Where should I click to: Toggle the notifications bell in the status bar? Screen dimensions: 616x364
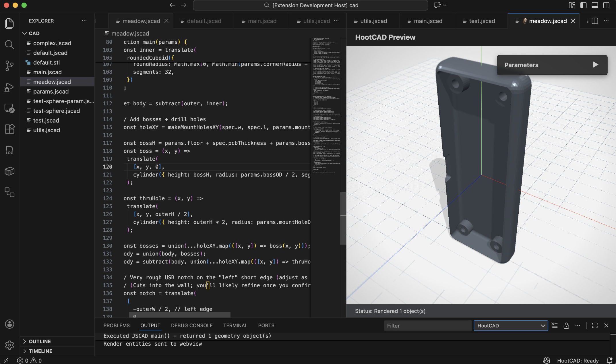pyautogui.click(x=609, y=361)
